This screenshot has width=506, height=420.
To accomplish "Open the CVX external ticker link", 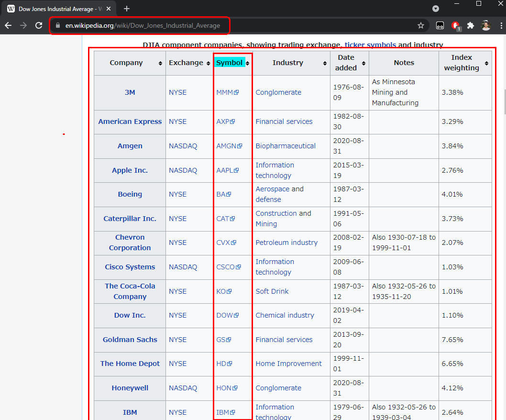I will tap(226, 243).
